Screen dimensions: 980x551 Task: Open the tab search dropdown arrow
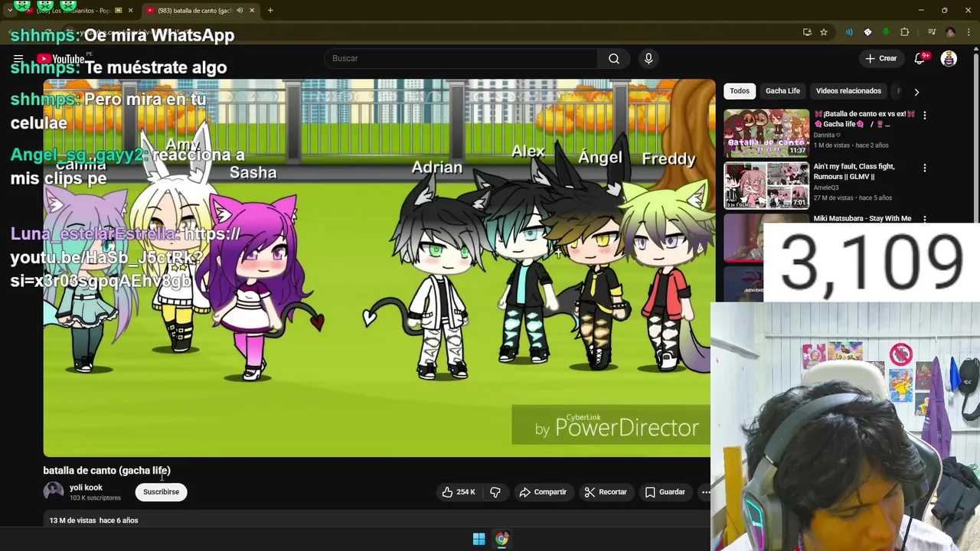tap(10, 11)
